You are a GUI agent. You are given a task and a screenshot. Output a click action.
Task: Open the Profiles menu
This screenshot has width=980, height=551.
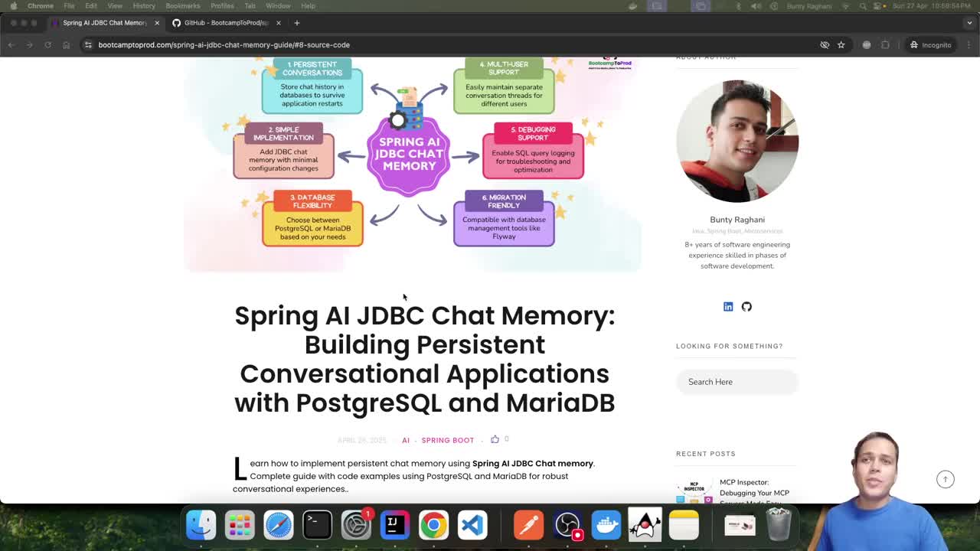pyautogui.click(x=222, y=6)
